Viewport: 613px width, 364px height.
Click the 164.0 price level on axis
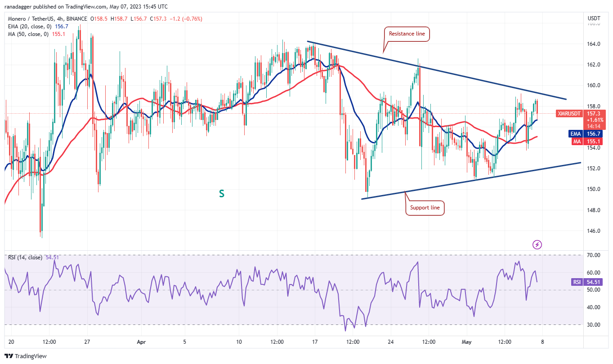pos(594,44)
